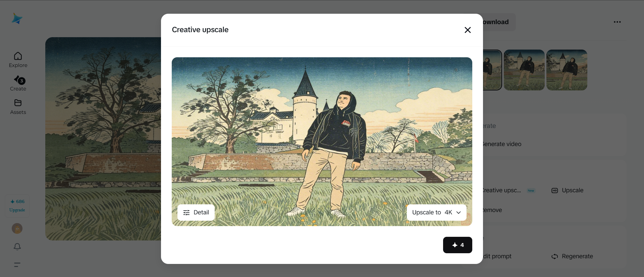Click the preview image in the upscale dialog
The height and width of the screenshot is (277, 644).
pyautogui.click(x=322, y=141)
